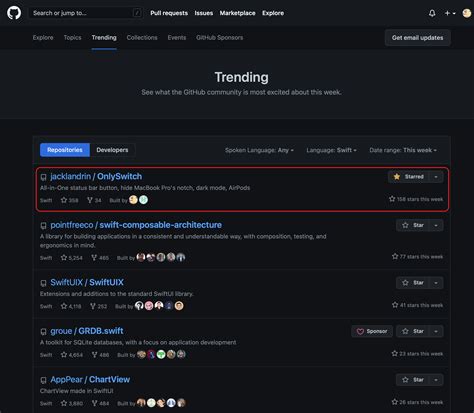Click the heart Sponsor button for GRDB.swift
Viewport: 474px width, 413px height.
[x=372, y=331]
